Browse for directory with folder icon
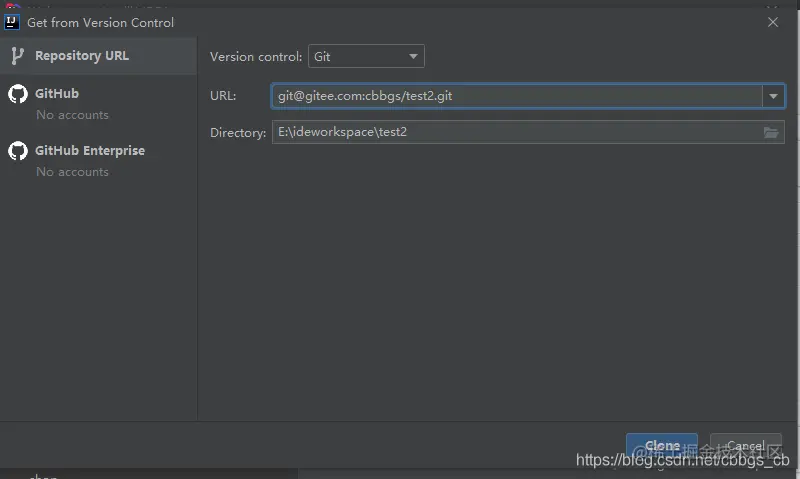The height and width of the screenshot is (479, 800). 771,133
